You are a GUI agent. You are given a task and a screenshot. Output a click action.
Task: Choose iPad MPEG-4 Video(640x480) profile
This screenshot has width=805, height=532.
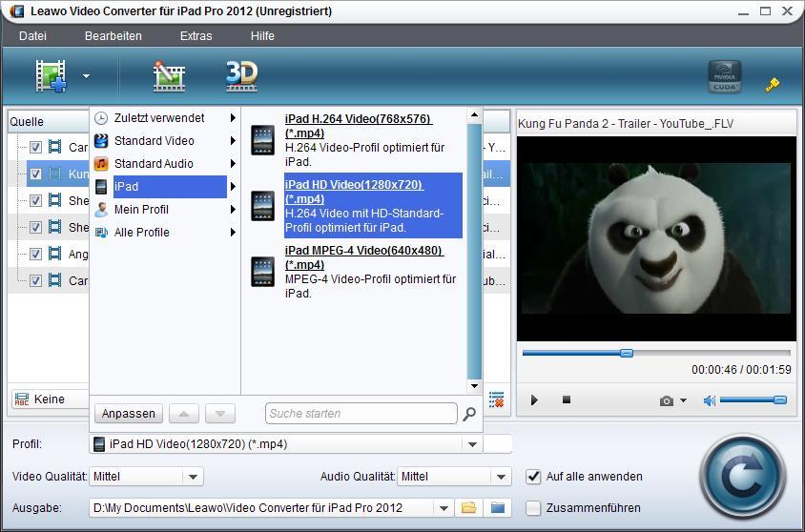373,272
